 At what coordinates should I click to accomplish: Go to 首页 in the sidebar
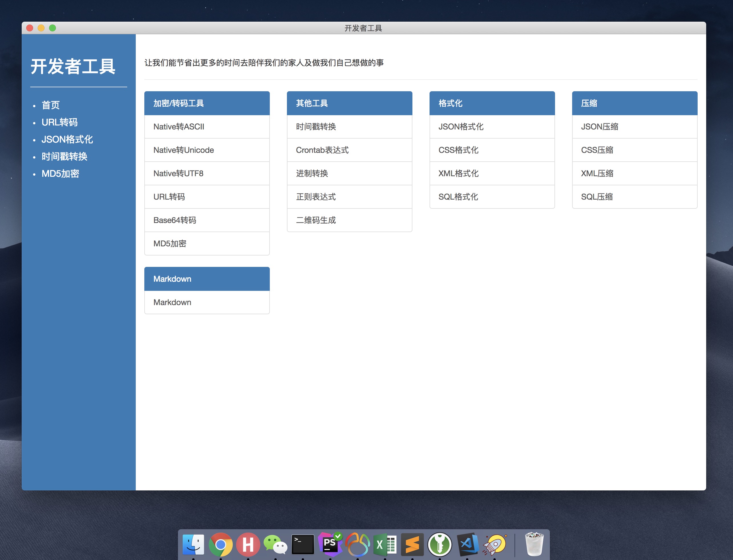tap(51, 105)
